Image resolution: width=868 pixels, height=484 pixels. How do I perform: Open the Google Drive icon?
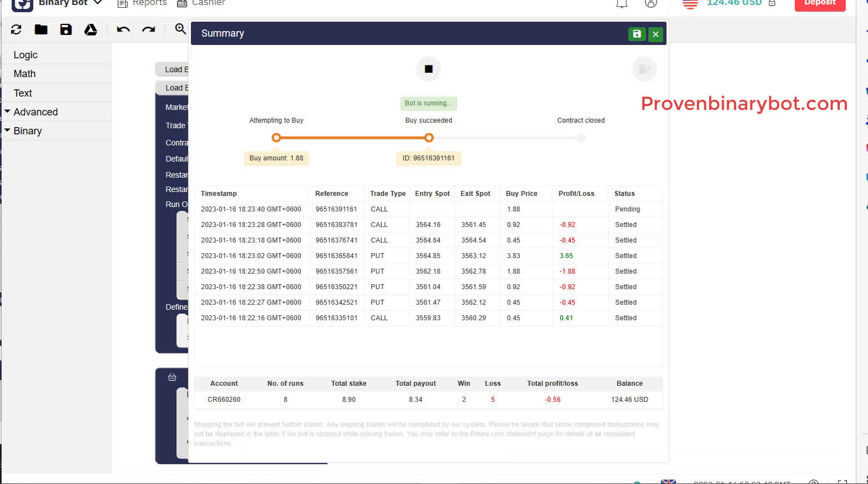[x=90, y=30]
